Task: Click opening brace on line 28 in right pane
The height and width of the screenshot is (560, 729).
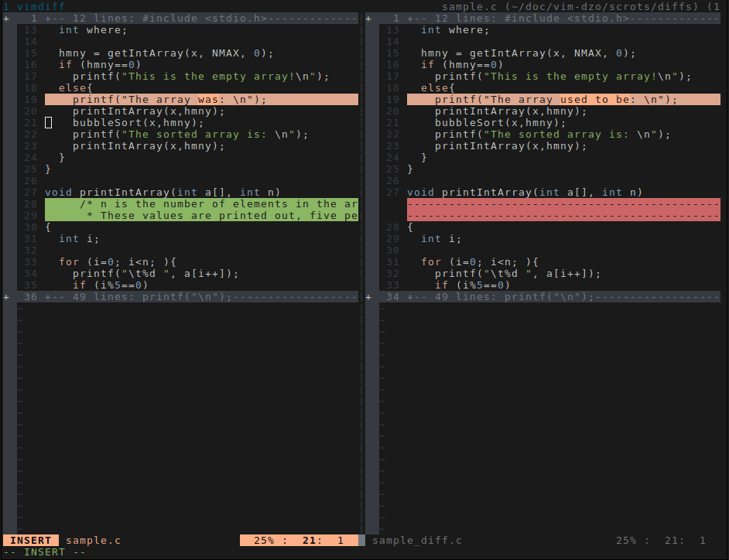Action: [x=410, y=227]
